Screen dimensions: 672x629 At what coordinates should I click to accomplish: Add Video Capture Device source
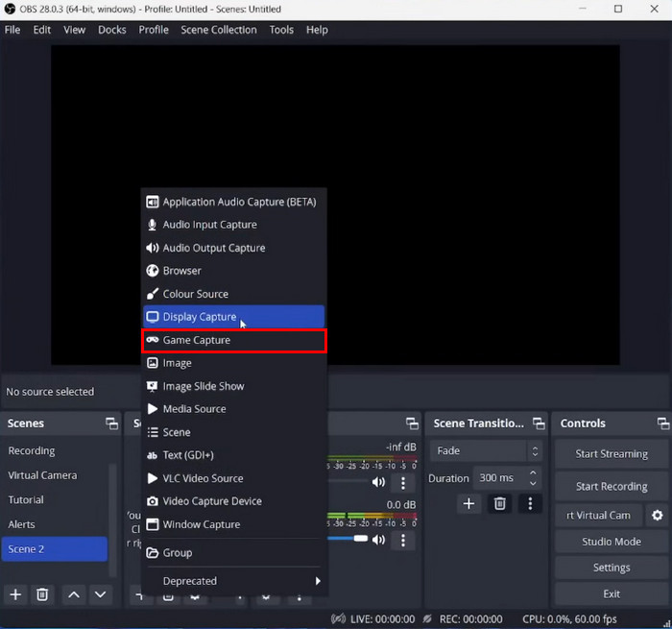tap(234, 501)
